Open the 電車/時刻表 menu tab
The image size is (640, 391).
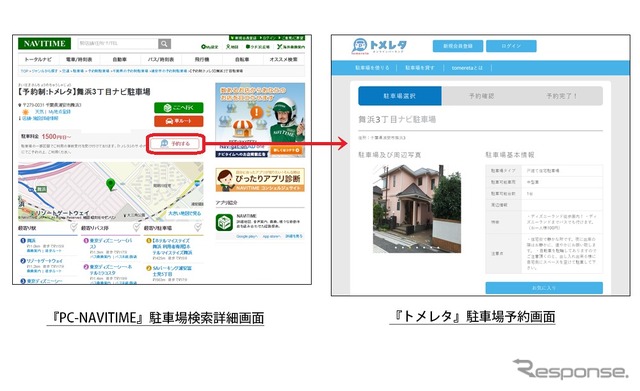(79, 60)
